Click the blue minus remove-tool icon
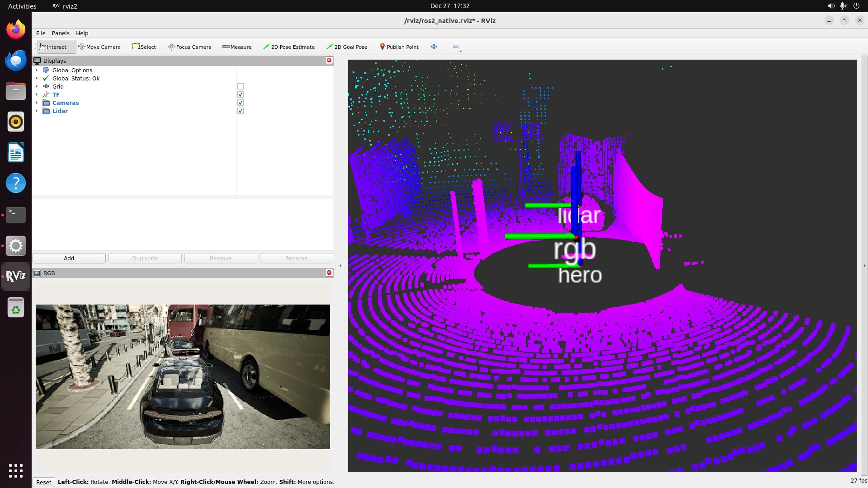 [x=456, y=47]
